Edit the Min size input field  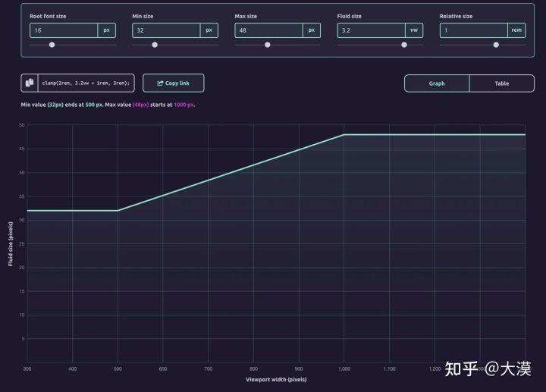tap(166, 30)
